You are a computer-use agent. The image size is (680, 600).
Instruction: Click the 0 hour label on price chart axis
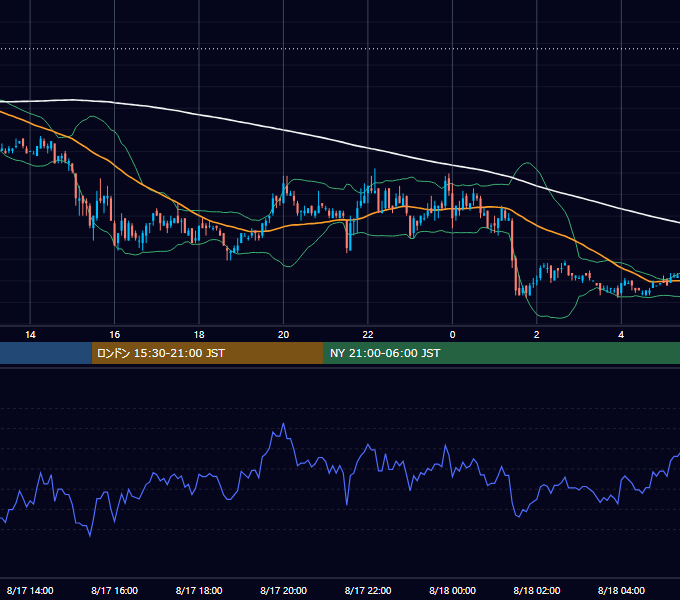[452, 335]
